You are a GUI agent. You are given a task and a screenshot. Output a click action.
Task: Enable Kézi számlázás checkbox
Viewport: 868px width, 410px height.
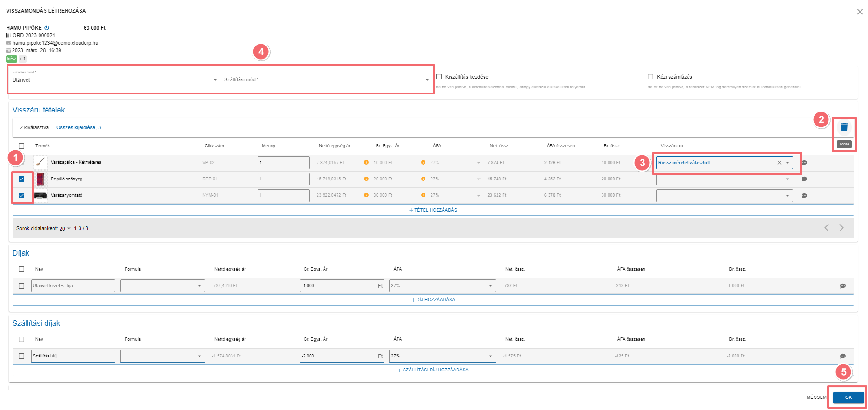650,77
